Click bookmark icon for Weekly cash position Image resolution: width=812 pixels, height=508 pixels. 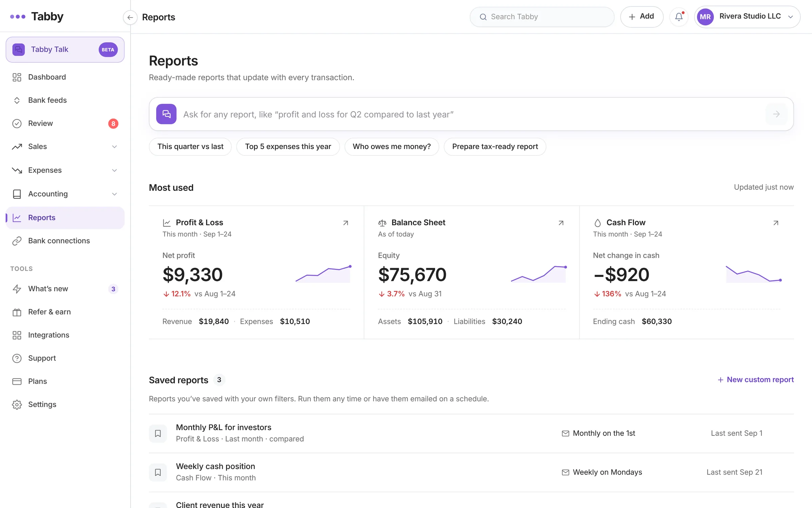click(x=158, y=472)
